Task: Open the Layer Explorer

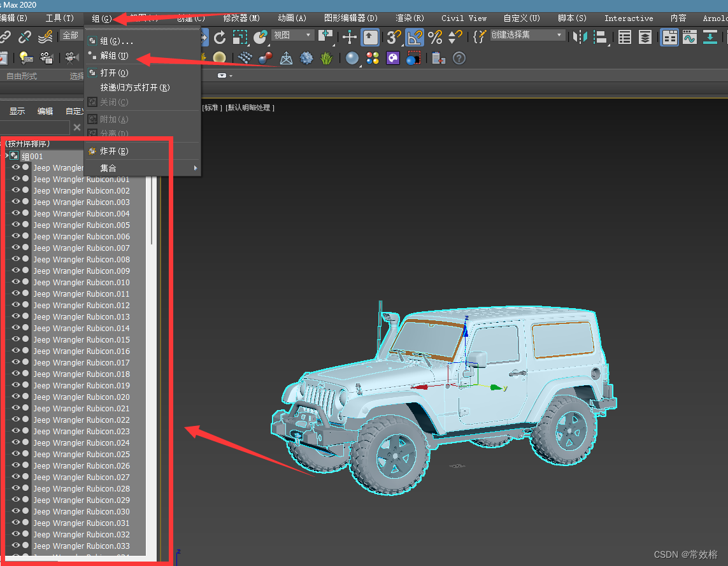Action: (x=645, y=37)
